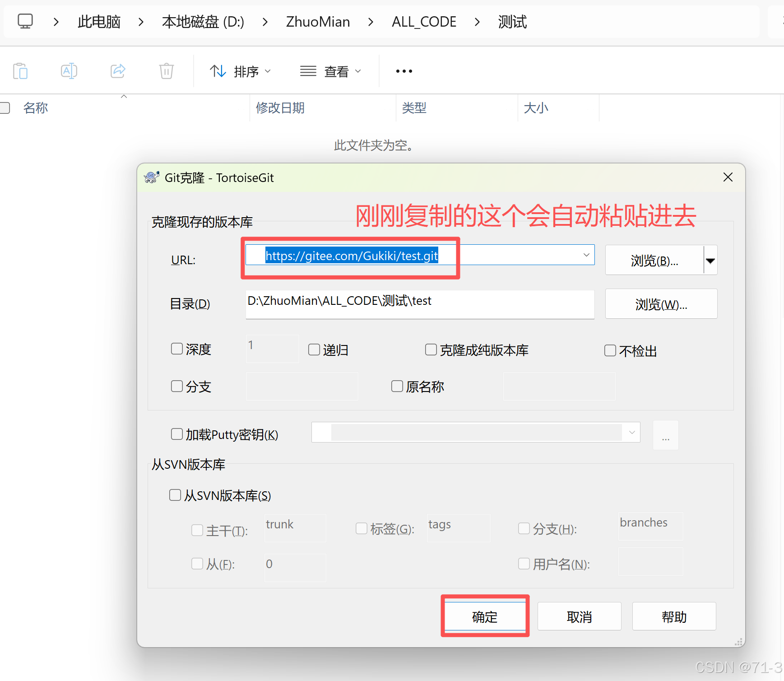Click the 浏览(W)... button
Screen dimensions: 784x681
[x=661, y=304]
